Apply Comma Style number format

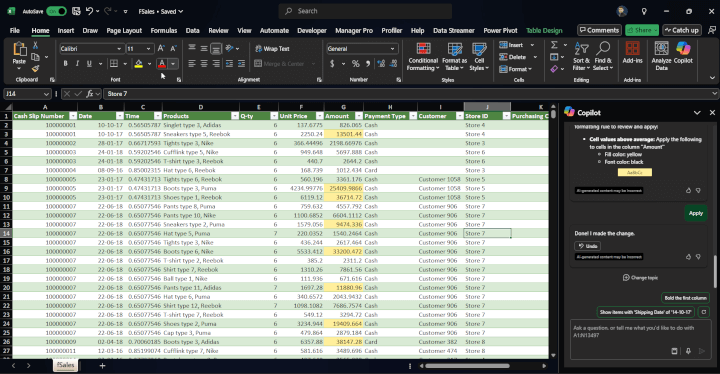pos(368,63)
